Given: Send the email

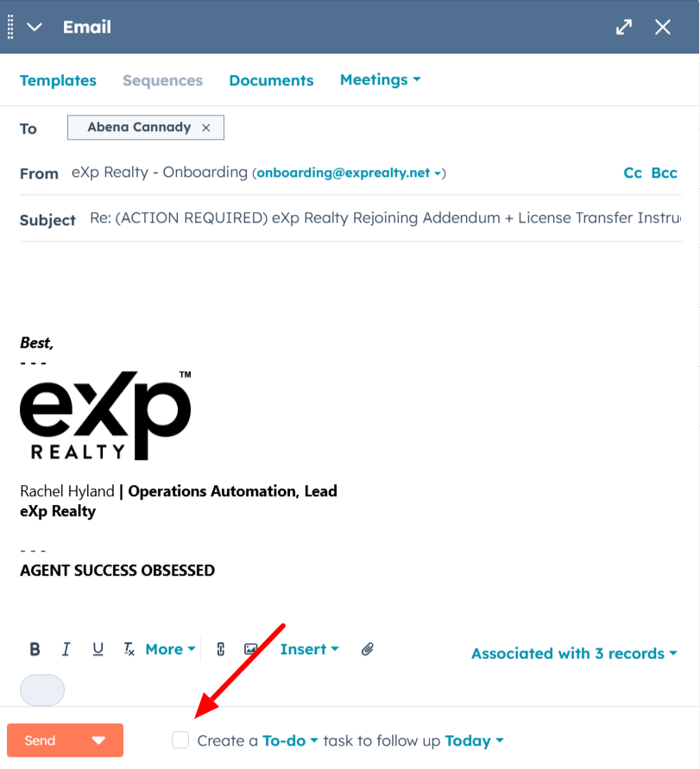Looking at the screenshot, I should click(x=41, y=741).
